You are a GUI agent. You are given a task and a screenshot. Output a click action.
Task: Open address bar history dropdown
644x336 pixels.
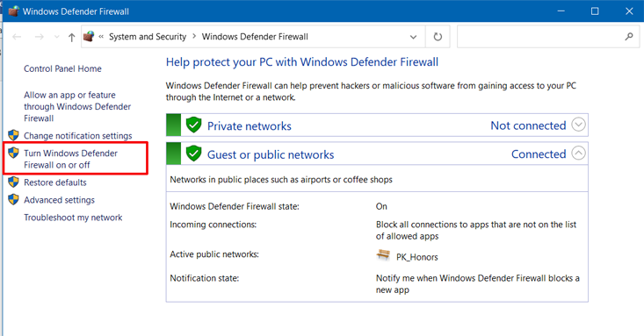pos(413,37)
